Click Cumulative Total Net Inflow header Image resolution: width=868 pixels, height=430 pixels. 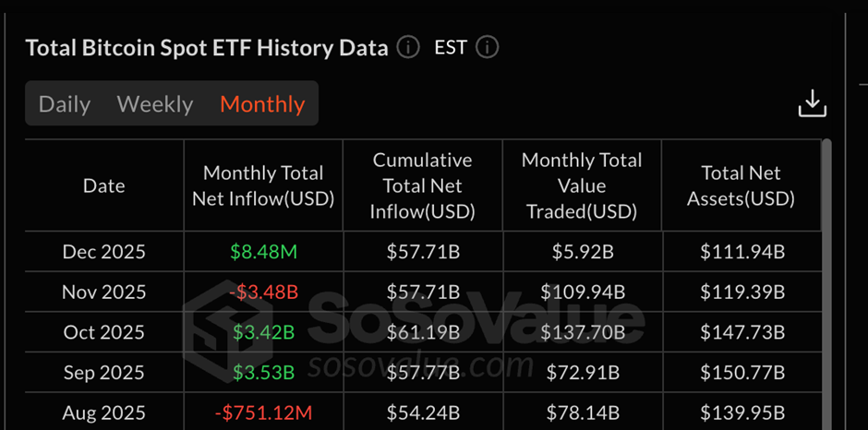click(422, 185)
